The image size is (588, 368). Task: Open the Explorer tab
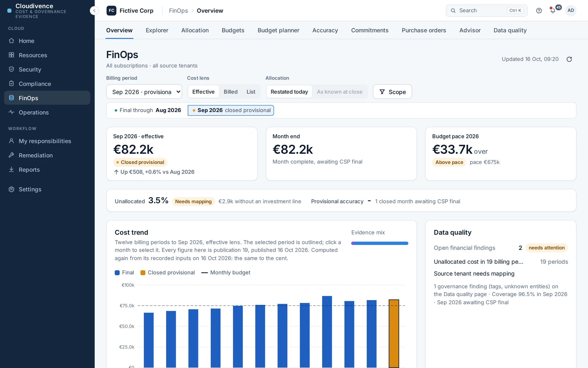pyautogui.click(x=157, y=30)
